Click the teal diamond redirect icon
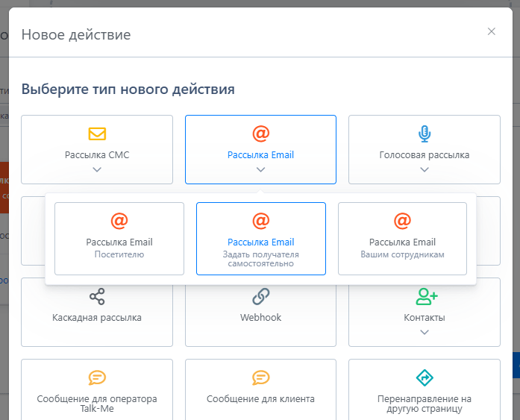This screenshot has width=520, height=420. 425,378
